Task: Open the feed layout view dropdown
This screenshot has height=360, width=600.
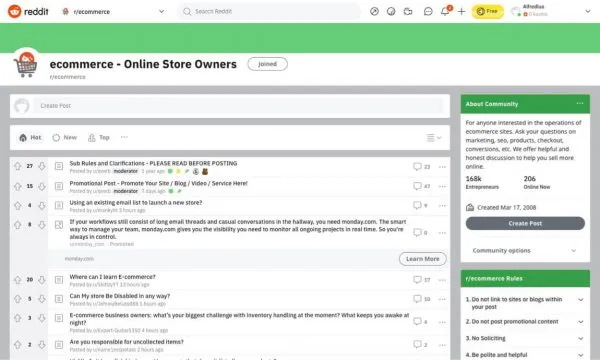Action: (434, 137)
